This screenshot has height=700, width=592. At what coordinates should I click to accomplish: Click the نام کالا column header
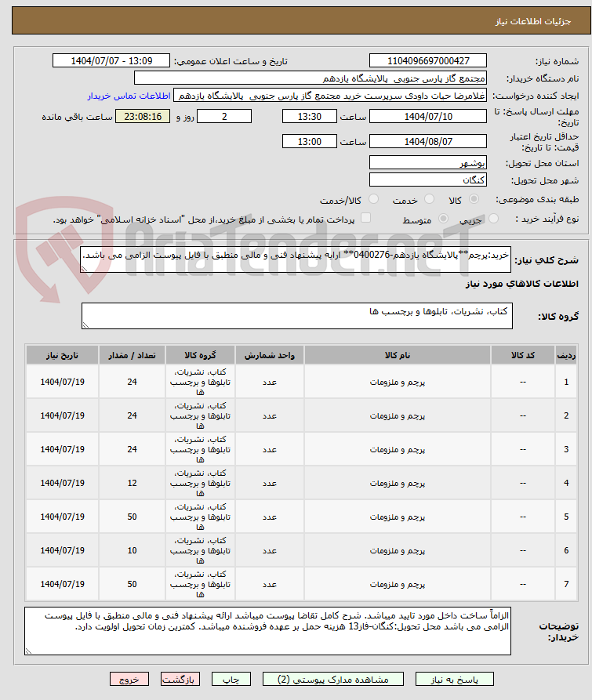click(x=398, y=355)
